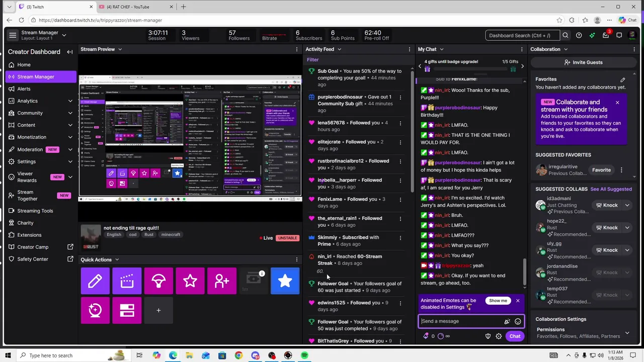644x362 pixels.
Task: Open the emote picker smiley icon
Action: (518, 321)
